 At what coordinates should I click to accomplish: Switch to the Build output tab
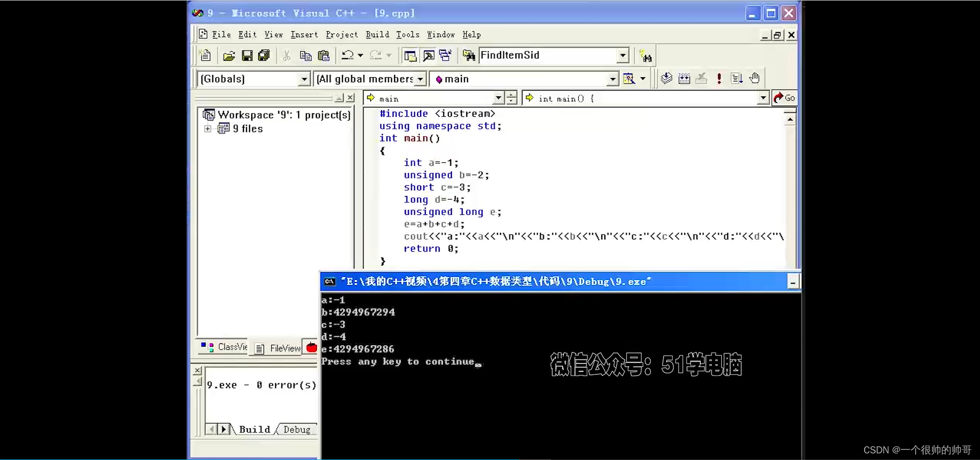[255, 429]
